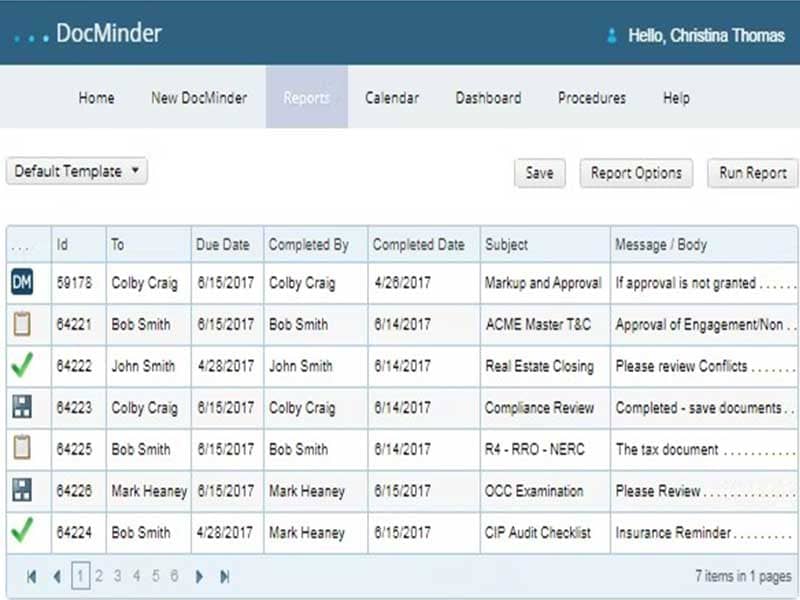Click the DM icon in row 59178
This screenshot has width=800, height=600.
(x=22, y=283)
